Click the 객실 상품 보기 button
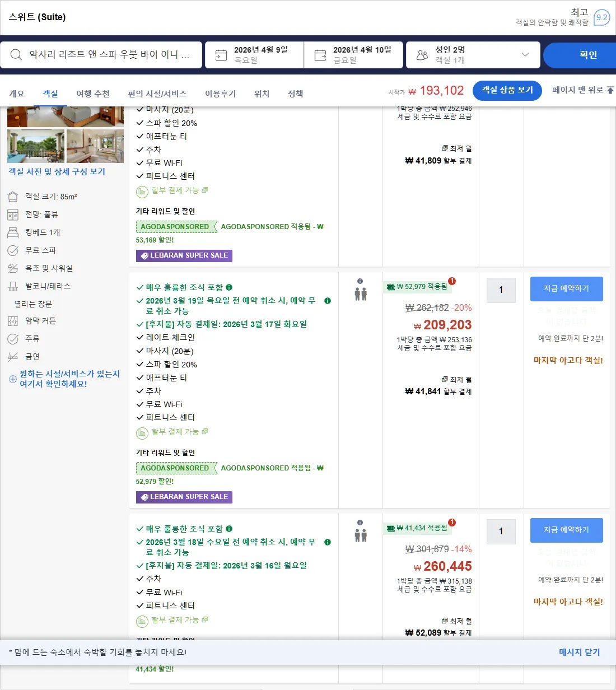Screen dimensions: 616x690 tap(507, 90)
